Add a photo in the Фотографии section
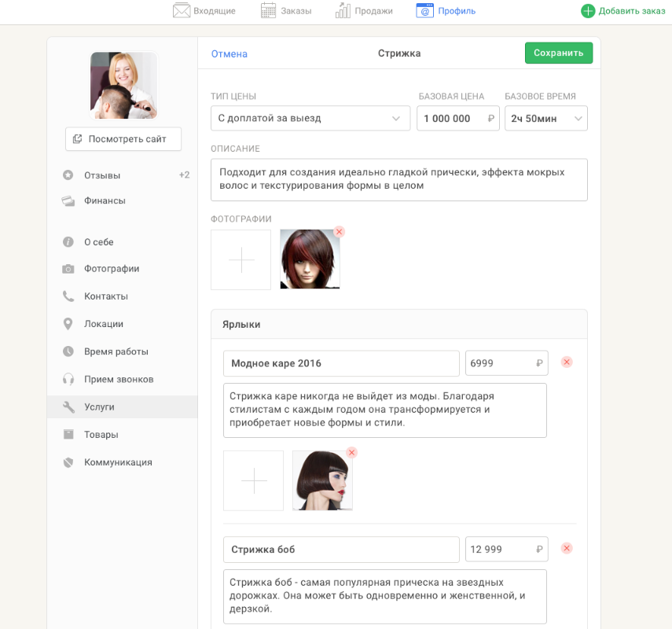 pos(241,259)
